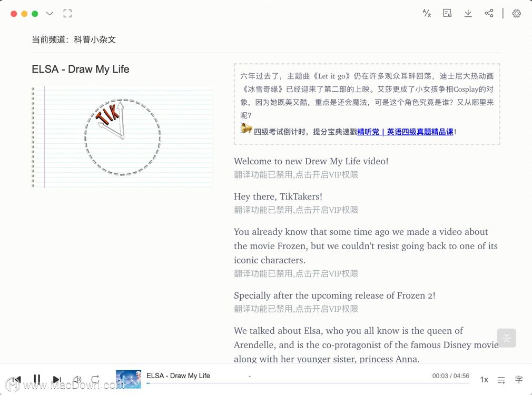Click the Elsa album thumbnail in player bar
532x395 pixels.
tap(128, 379)
